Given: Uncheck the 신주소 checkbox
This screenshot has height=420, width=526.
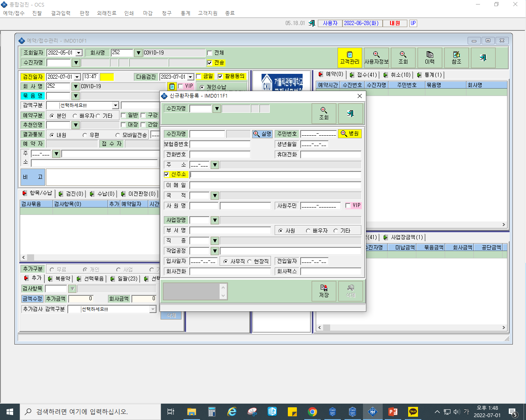Looking at the screenshot, I should [x=166, y=174].
